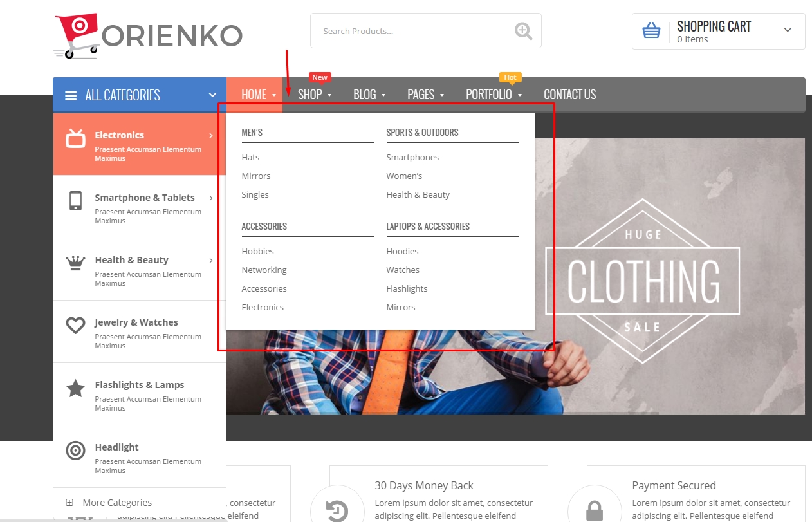Viewport: 812px width, 522px height.
Task: Click the Huge Clothing Sale banner
Action: [x=642, y=280]
